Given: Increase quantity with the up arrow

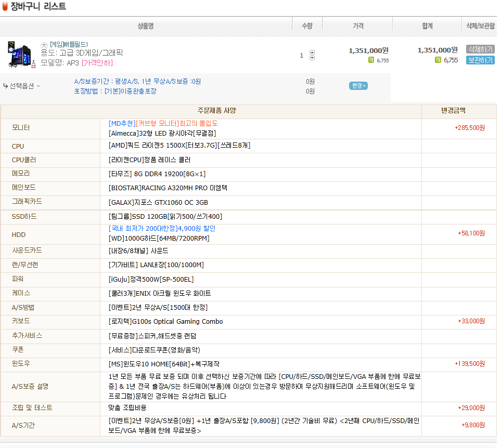Looking at the screenshot, I should (312, 52).
